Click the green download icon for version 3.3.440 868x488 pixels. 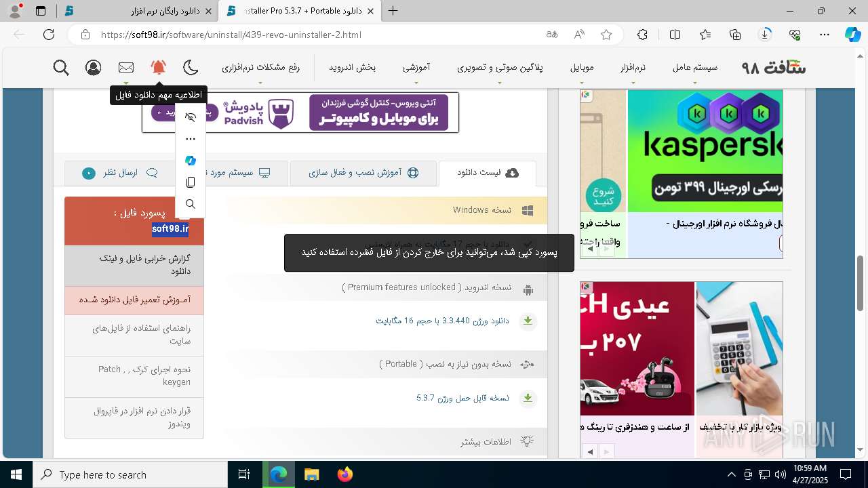[x=528, y=321]
